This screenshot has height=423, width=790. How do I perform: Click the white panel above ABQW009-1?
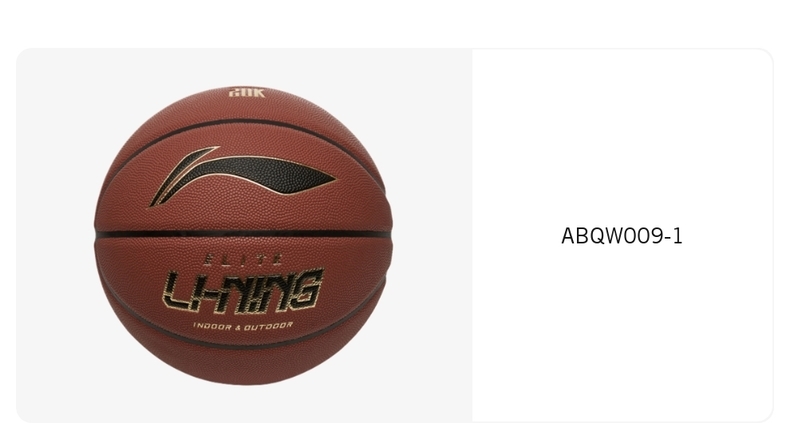622,136
